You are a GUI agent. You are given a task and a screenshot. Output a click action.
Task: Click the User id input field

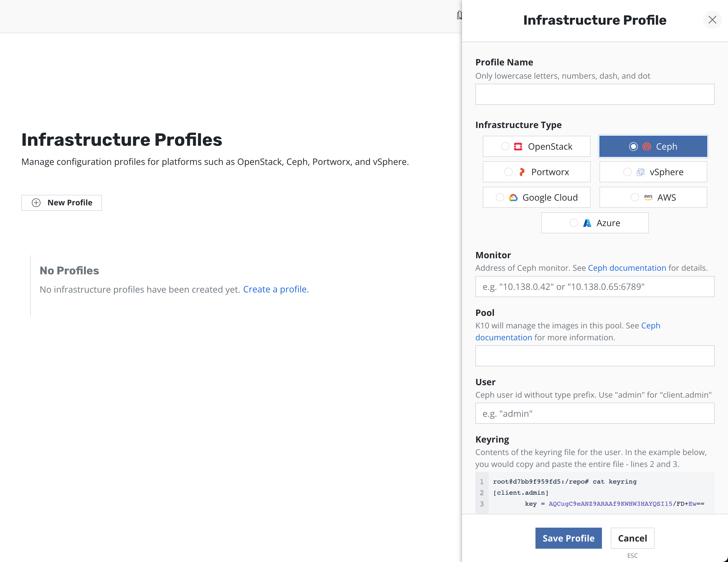coord(595,413)
